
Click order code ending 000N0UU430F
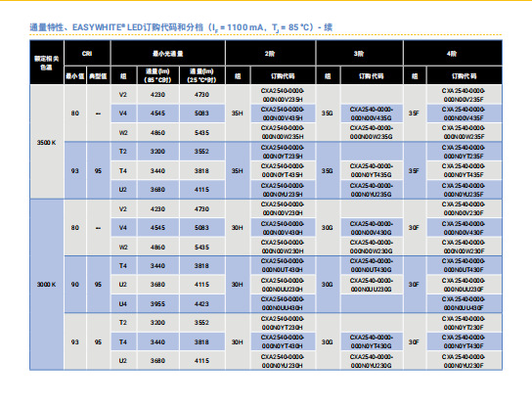pos(464,303)
